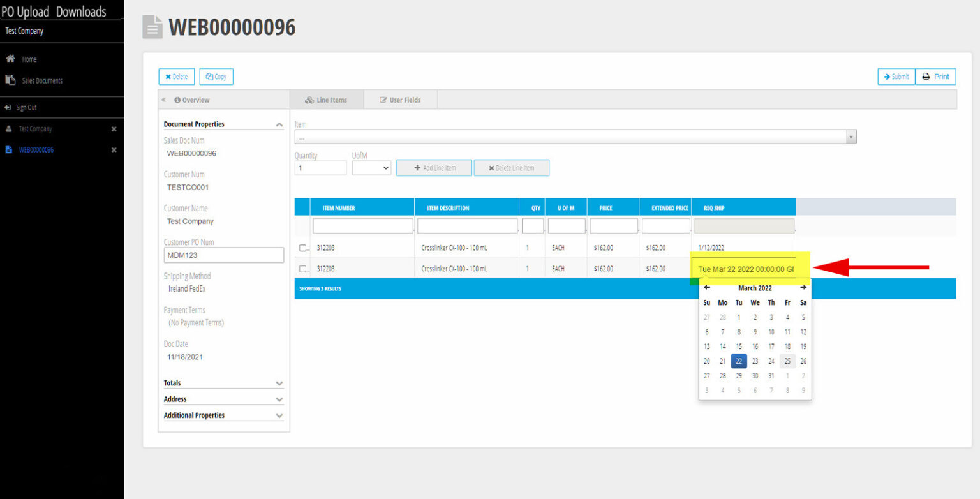The height and width of the screenshot is (499, 980).
Task: Click the March 2022 calendar title
Action: coord(755,288)
